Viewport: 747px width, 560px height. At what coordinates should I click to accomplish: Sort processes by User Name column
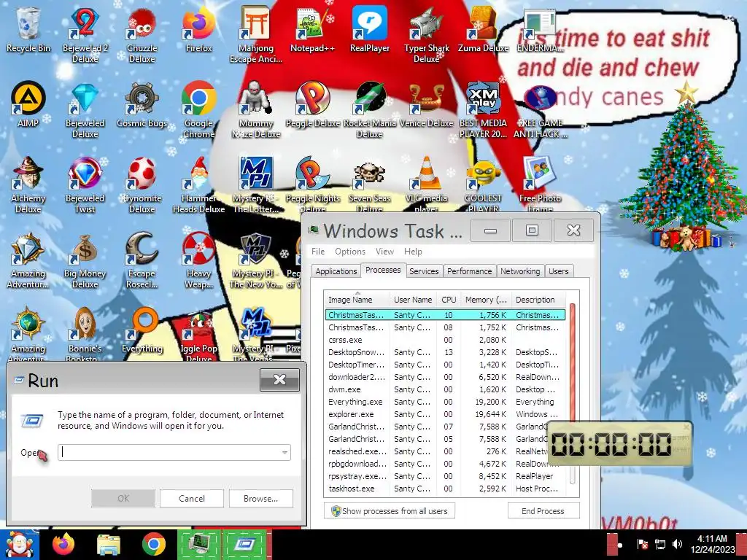point(413,300)
